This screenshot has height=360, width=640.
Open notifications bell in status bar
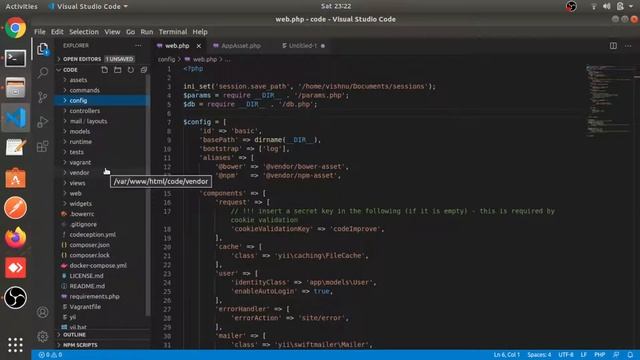tap(630, 355)
